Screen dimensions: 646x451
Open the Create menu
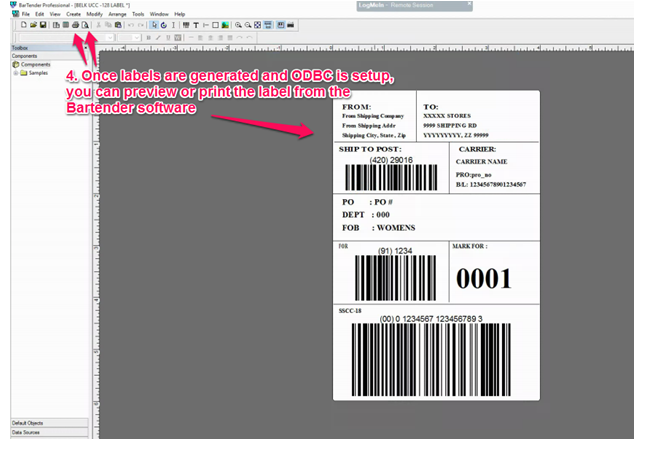click(73, 14)
